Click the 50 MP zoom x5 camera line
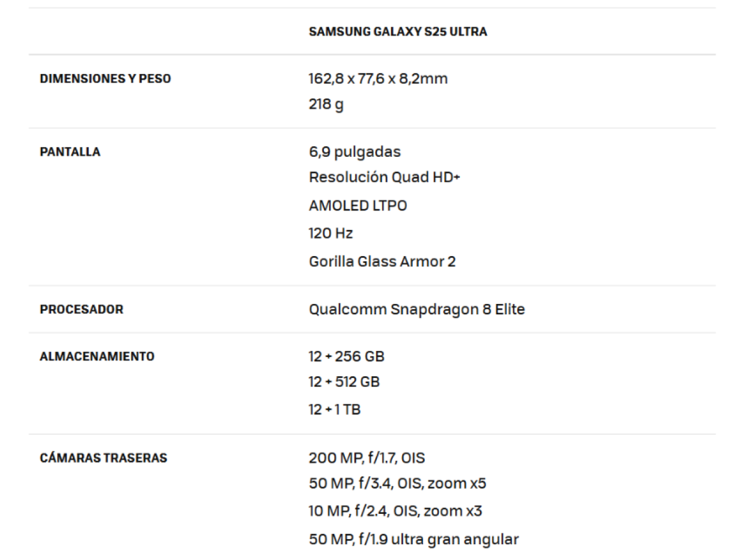 click(x=397, y=484)
